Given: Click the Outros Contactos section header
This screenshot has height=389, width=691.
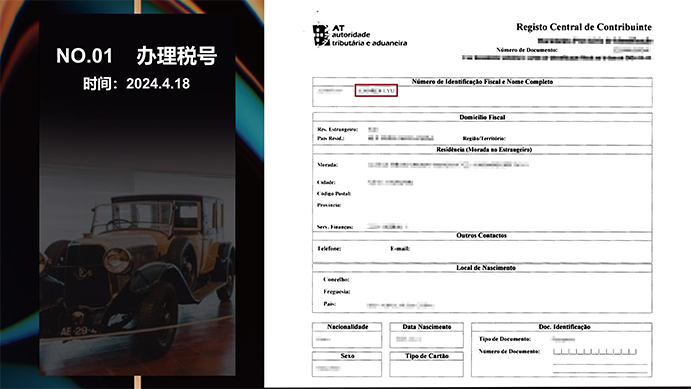Looking at the screenshot, I should (x=482, y=235).
